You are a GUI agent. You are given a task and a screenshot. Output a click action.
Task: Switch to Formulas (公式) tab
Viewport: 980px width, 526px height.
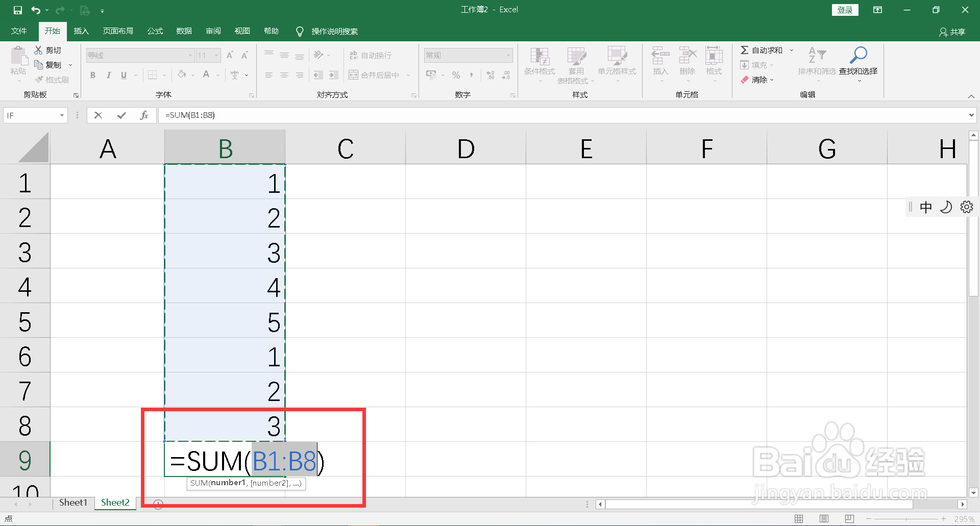click(155, 31)
